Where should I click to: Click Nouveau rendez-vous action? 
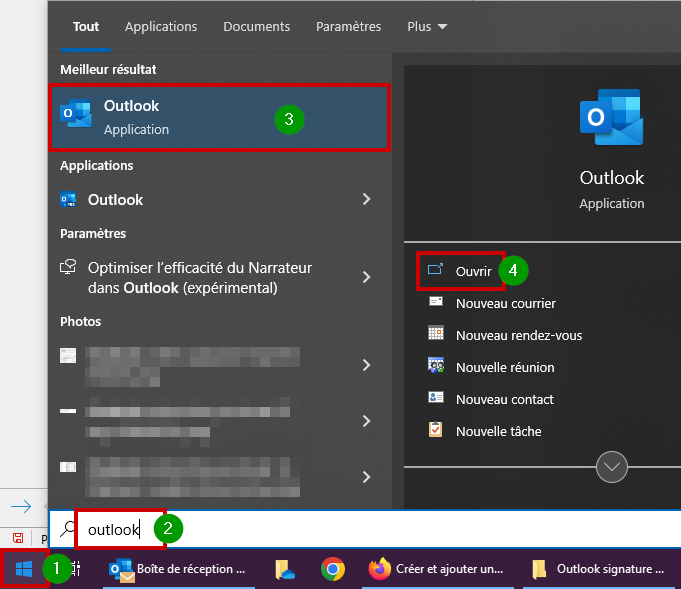[x=519, y=335]
